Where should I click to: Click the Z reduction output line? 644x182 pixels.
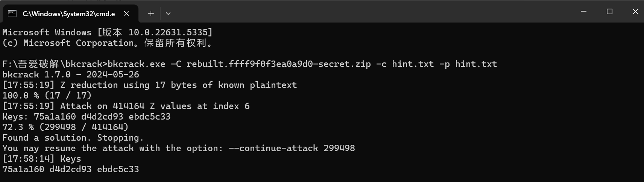[149, 85]
